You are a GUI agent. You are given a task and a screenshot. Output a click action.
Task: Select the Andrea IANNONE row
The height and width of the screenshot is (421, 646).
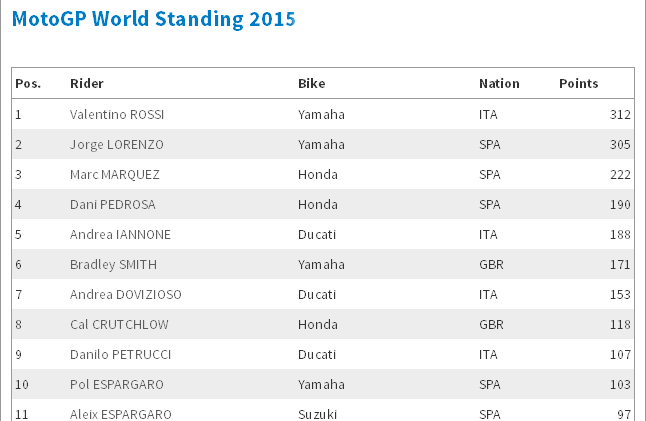coord(323,234)
